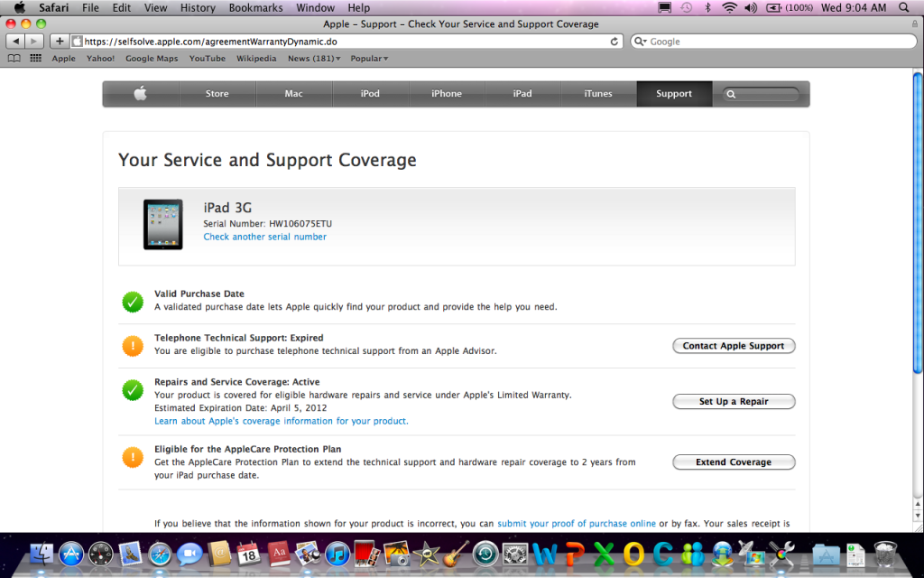Click Contact Apple Support button
The image size is (924, 578).
(x=734, y=346)
